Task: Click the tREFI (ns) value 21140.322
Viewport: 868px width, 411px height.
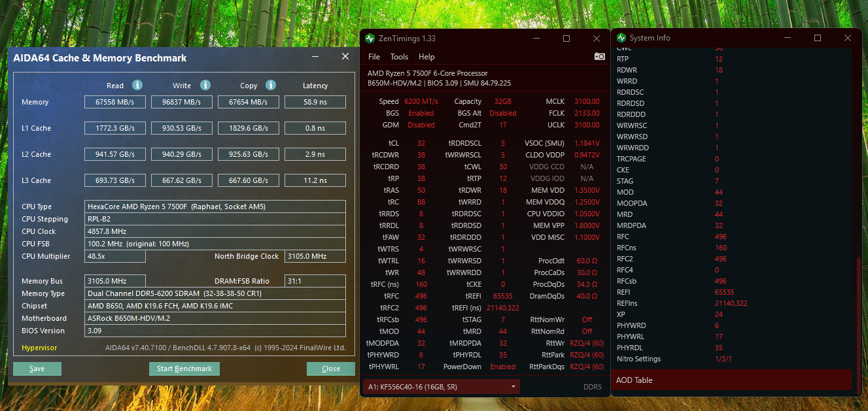Action: [503, 308]
